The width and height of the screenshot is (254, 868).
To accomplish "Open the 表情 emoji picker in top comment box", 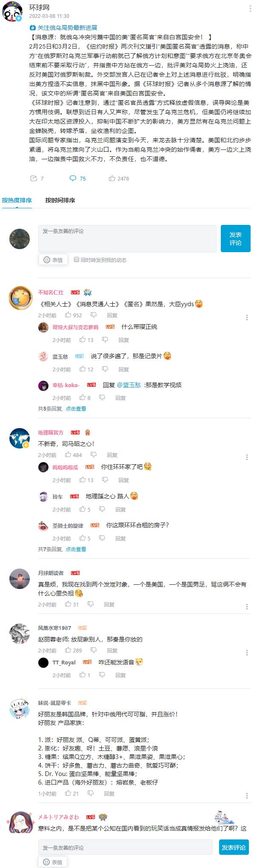I will click(53, 260).
